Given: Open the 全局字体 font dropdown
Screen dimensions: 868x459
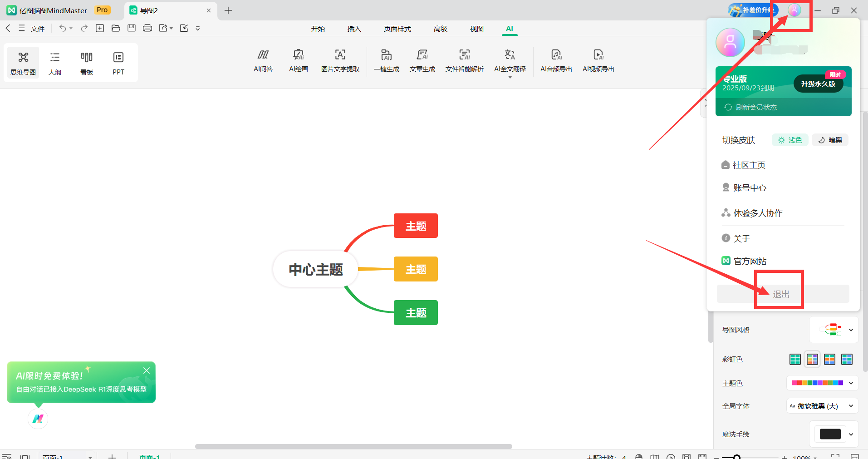Looking at the screenshot, I should click(x=822, y=406).
